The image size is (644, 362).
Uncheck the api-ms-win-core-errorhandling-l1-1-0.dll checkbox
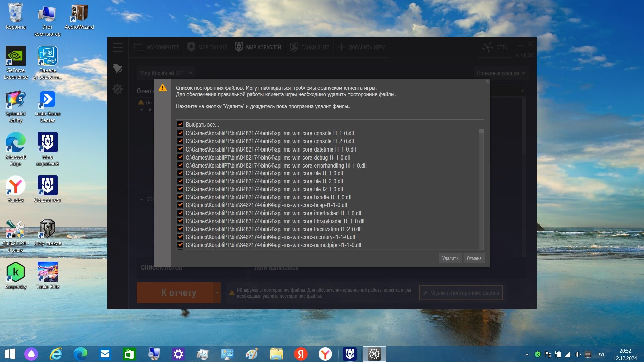tap(180, 165)
